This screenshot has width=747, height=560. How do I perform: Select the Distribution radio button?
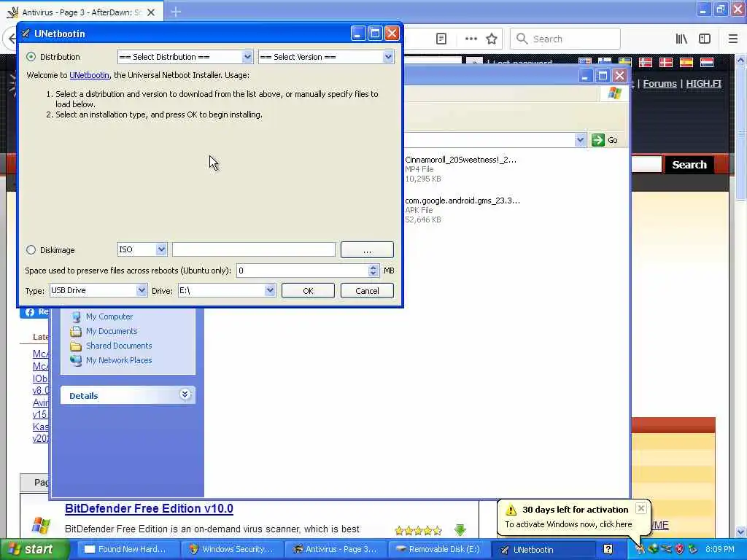click(31, 57)
